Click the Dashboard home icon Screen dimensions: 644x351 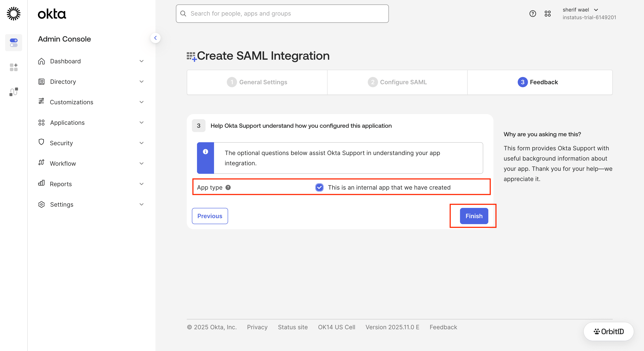click(41, 61)
